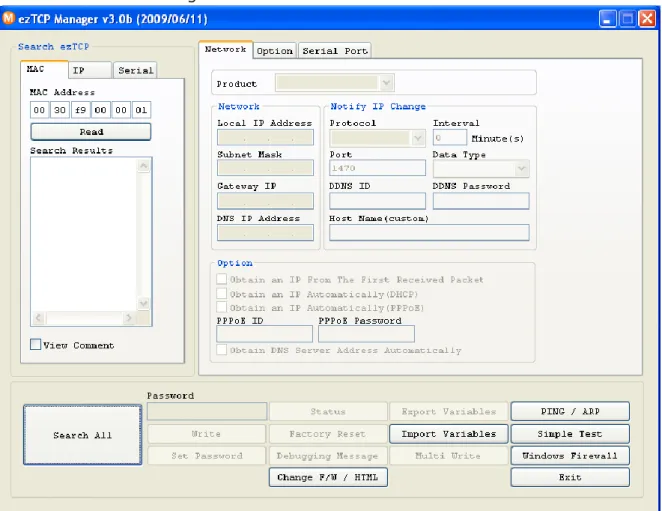
Task: Close the ezTCP Manager window
Action: [x=647, y=19]
